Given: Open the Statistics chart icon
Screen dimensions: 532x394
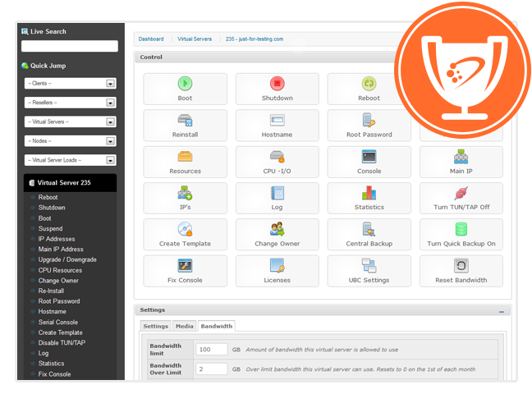Looking at the screenshot, I should (369, 193).
